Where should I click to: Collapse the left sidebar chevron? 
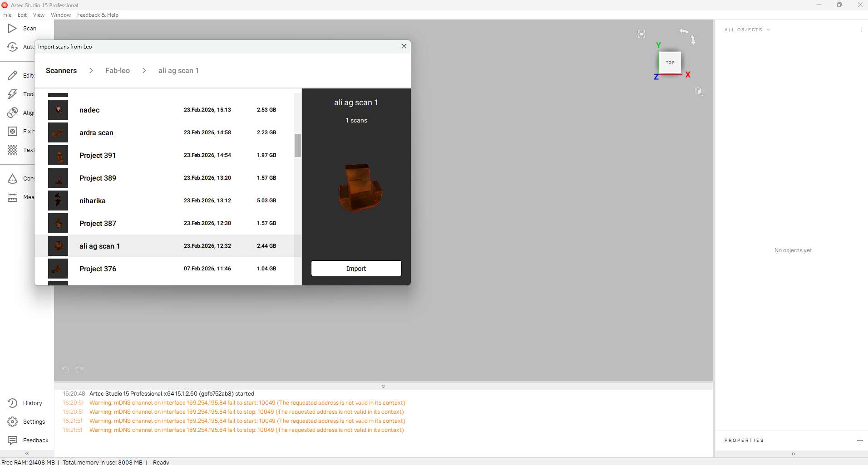(27, 453)
